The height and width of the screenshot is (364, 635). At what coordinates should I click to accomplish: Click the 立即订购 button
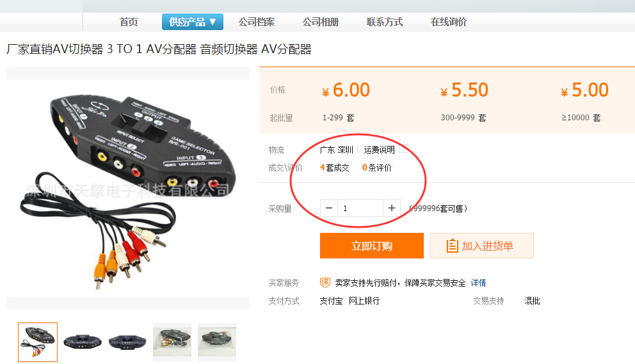click(x=372, y=246)
